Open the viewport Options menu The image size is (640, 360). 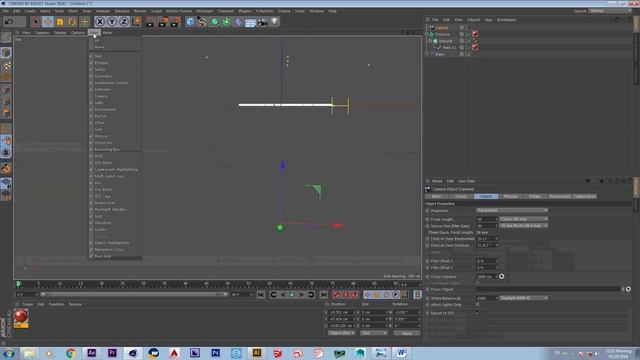coord(78,33)
